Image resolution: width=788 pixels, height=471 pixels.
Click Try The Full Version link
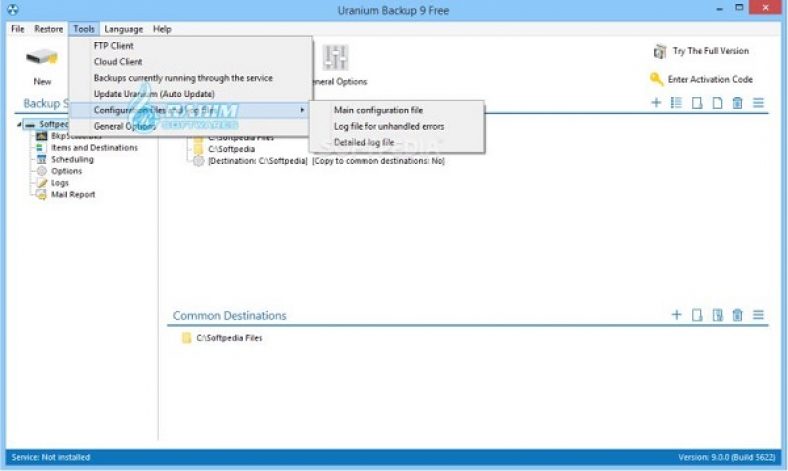pos(711,51)
